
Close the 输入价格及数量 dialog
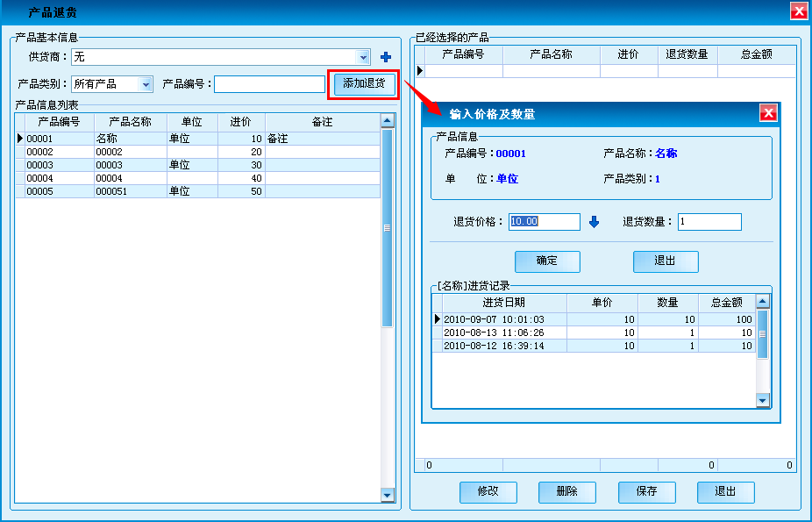[767, 113]
